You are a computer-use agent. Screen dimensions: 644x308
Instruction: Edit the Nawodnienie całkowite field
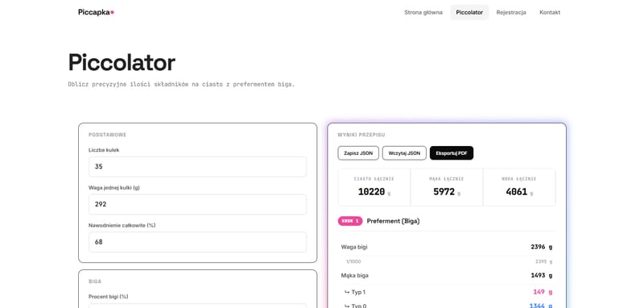[197, 242]
